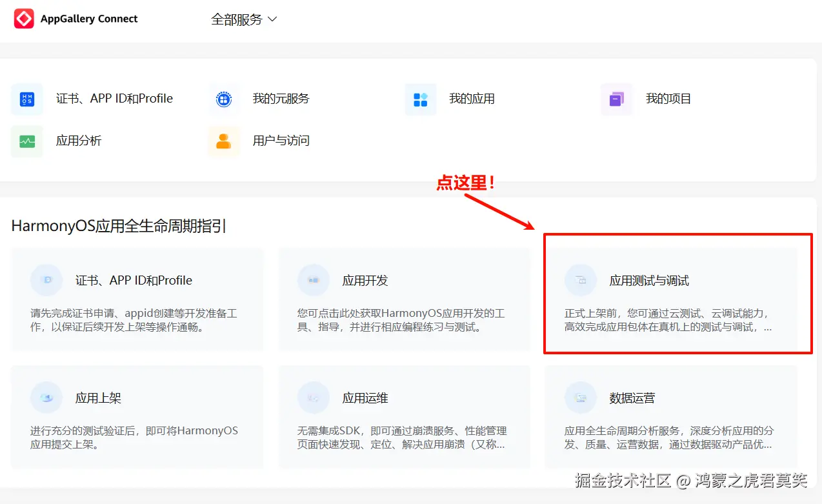Click description text starting 请先完成证书申请
This screenshot has width=822, height=504.
pyautogui.click(x=134, y=320)
